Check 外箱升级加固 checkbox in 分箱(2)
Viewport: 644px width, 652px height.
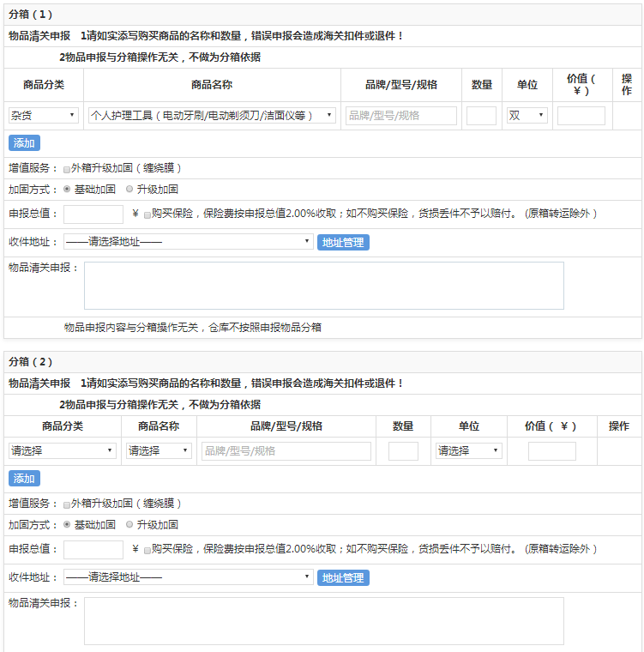click(x=67, y=505)
